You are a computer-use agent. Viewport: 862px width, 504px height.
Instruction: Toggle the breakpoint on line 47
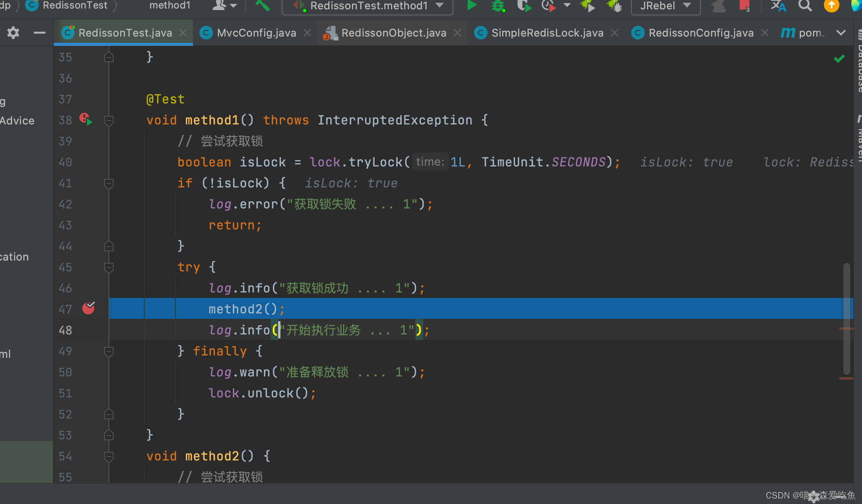coord(88,308)
